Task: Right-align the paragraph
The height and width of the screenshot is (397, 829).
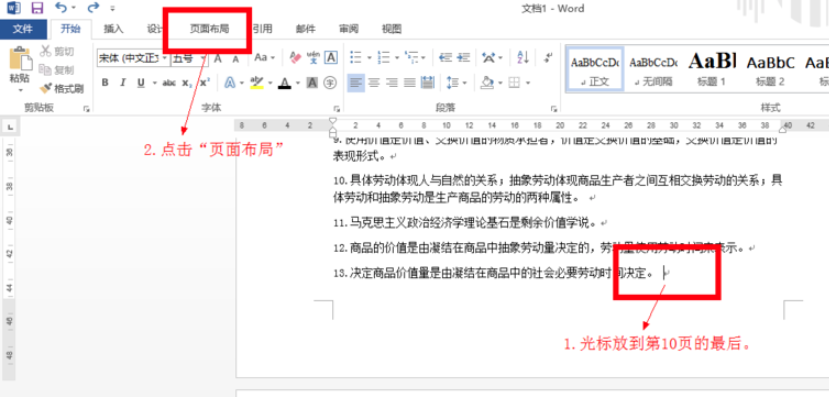Action: [x=392, y=82]
